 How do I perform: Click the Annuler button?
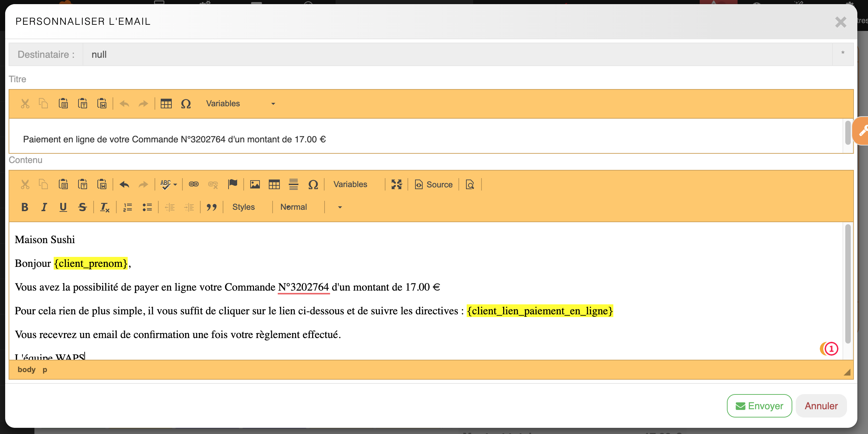point(821,406)
